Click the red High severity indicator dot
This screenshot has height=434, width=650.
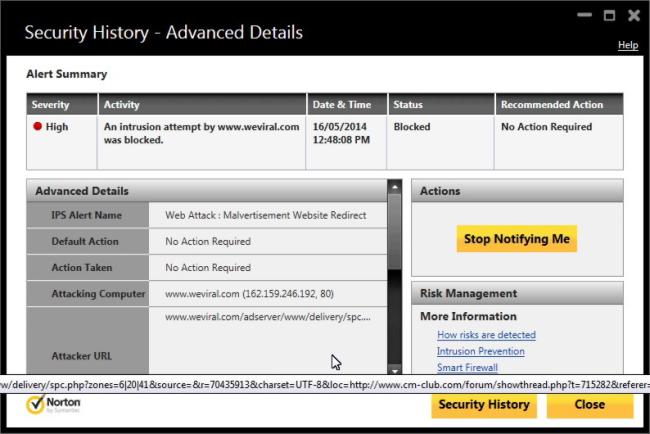pyautogui.click(x=38, y=128)
